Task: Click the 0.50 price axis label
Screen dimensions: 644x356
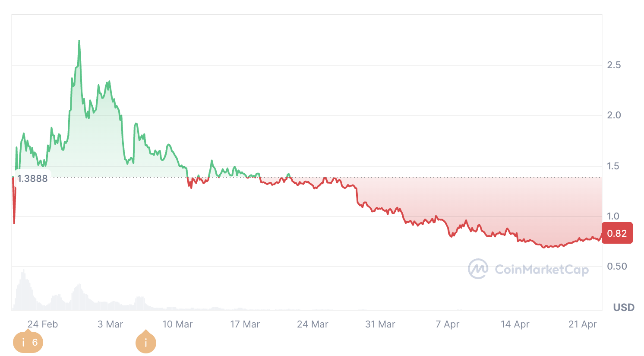Action: 617,266
